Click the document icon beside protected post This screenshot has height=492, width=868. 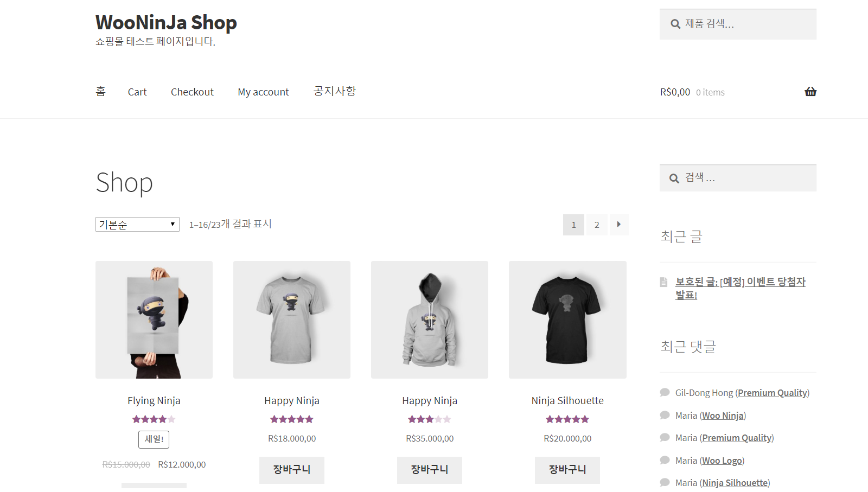coord(663,282)
